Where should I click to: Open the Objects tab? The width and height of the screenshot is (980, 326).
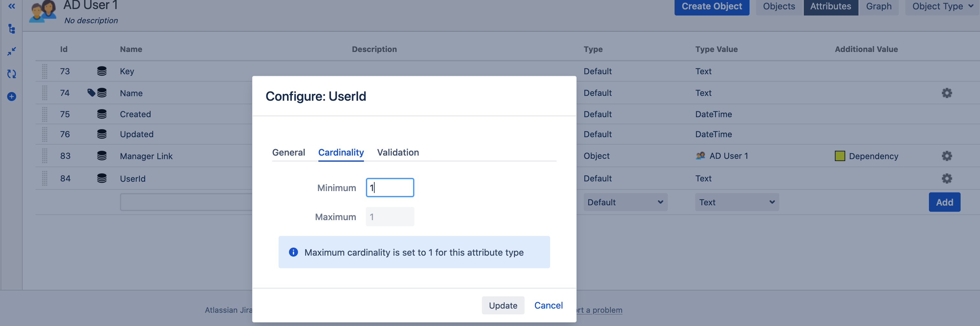coord(779,6)
